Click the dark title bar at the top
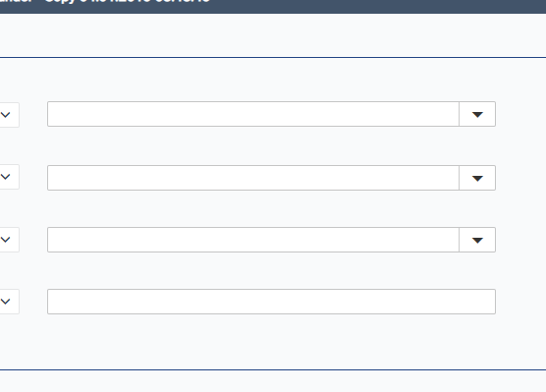This screenshot has height=392, width=546. coord(273,7)
